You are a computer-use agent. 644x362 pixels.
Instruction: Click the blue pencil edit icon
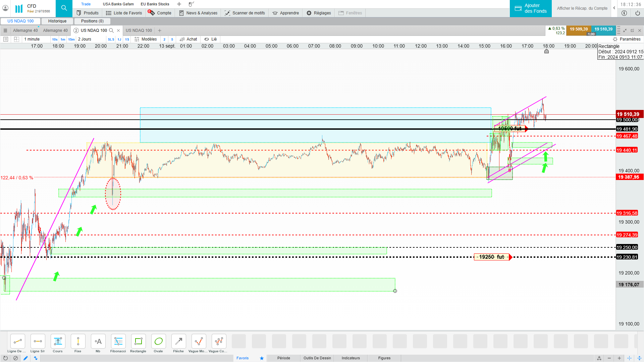[25, 358]
